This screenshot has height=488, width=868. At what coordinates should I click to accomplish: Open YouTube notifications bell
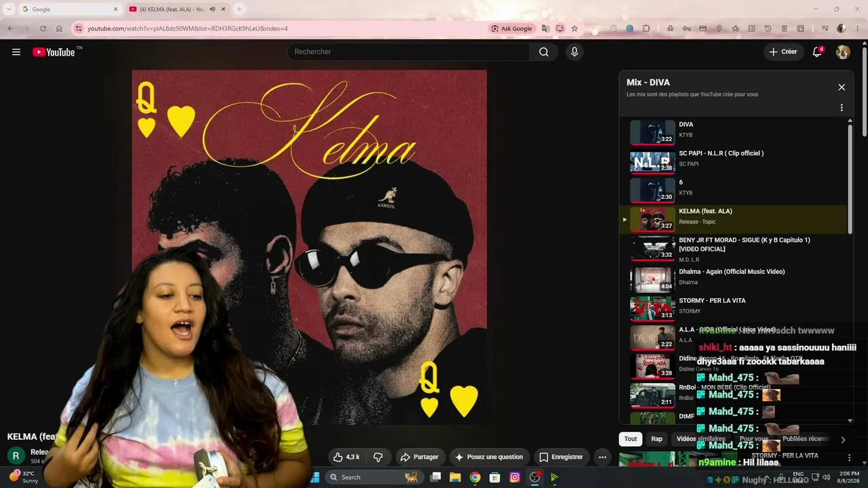pos(817,52)
